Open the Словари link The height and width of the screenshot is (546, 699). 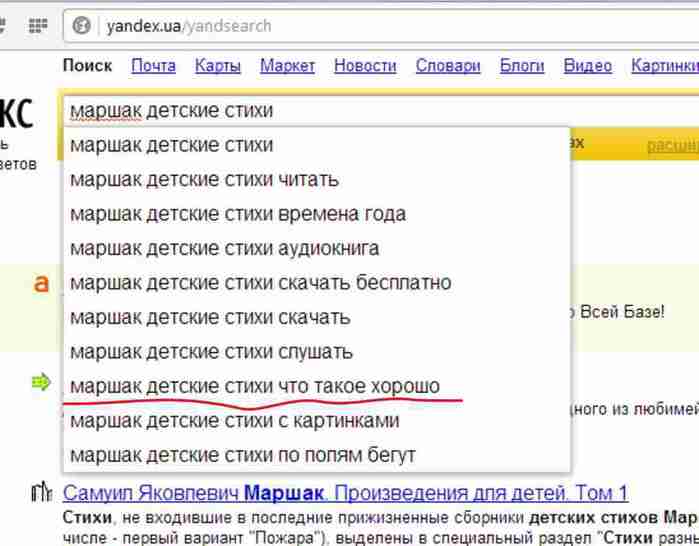(x=448, y=66)
